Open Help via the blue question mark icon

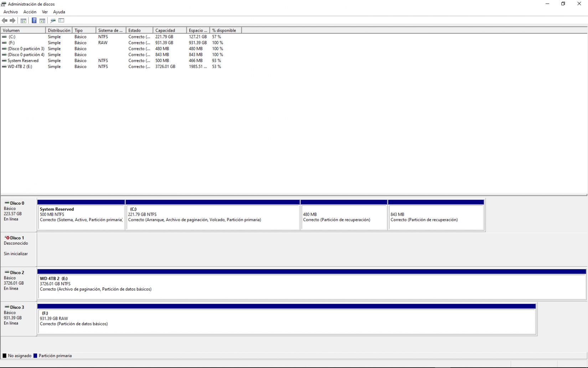(34, 21)
